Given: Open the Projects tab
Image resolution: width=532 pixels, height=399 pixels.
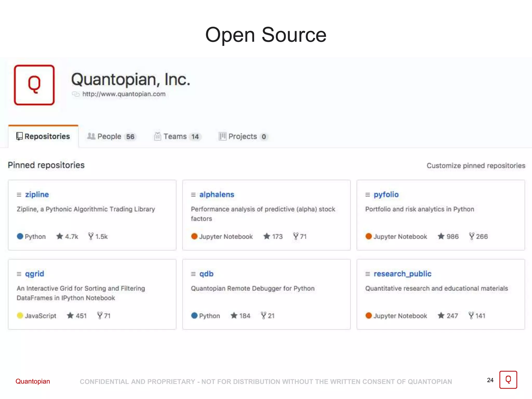Looking at the screenshot, I should [243, 136].
